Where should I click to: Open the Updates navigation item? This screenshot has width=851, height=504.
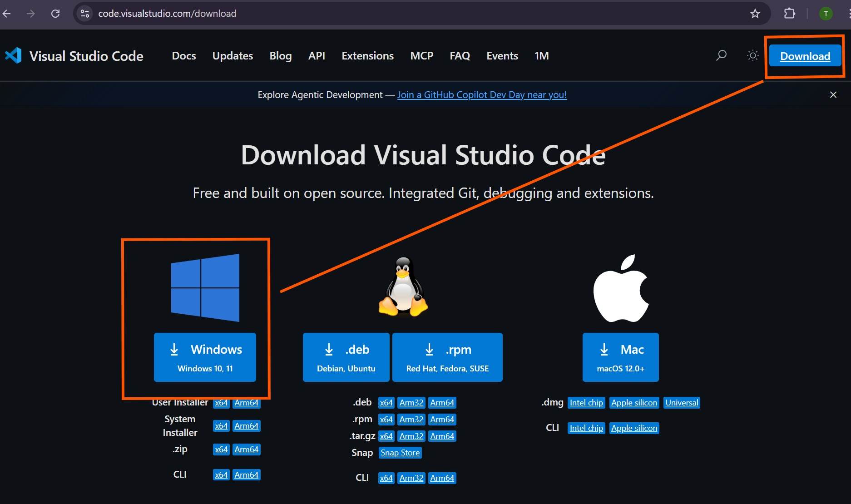click(233, 55)
